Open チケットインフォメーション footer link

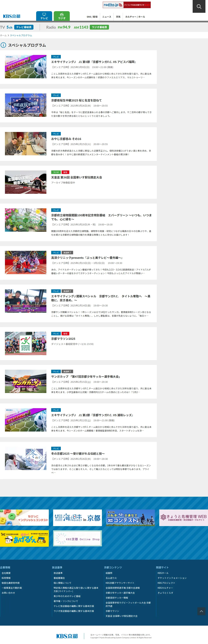click(172, 578)
